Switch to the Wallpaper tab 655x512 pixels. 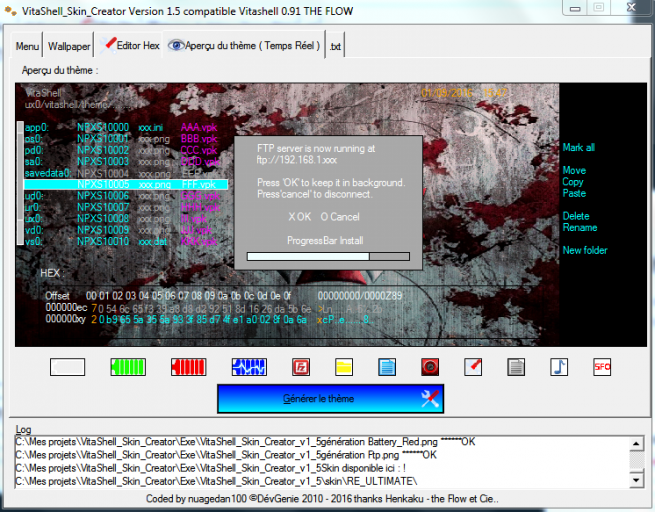click(x=70, y=47)
